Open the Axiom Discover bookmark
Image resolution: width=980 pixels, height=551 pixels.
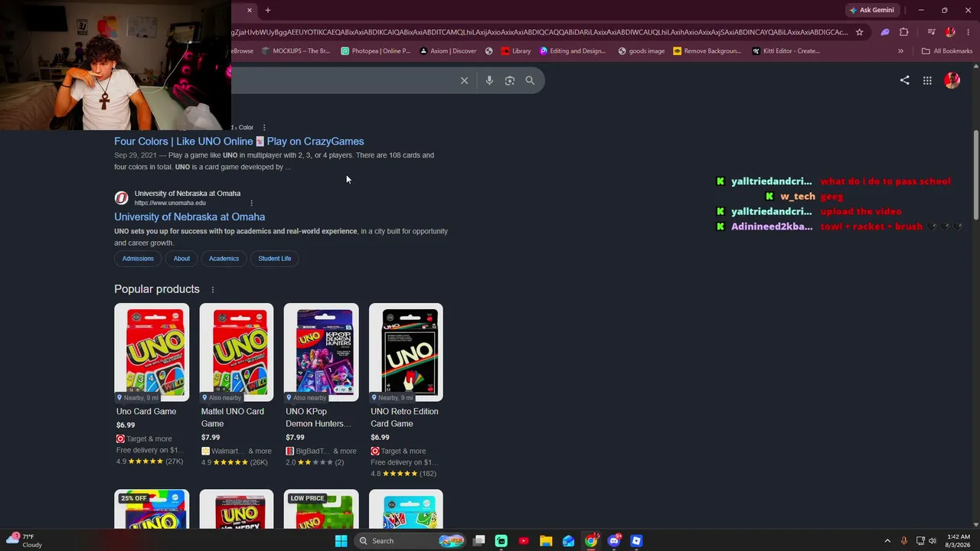(x=448, y=51)
